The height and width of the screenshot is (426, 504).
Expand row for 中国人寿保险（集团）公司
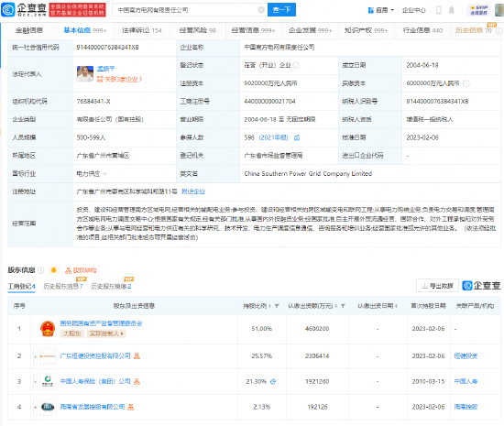35,382
